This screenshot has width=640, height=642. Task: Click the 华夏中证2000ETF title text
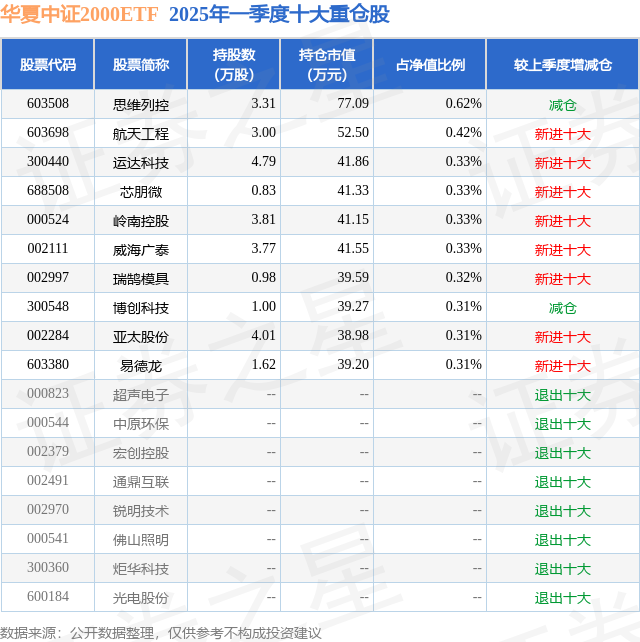[79, 14]
